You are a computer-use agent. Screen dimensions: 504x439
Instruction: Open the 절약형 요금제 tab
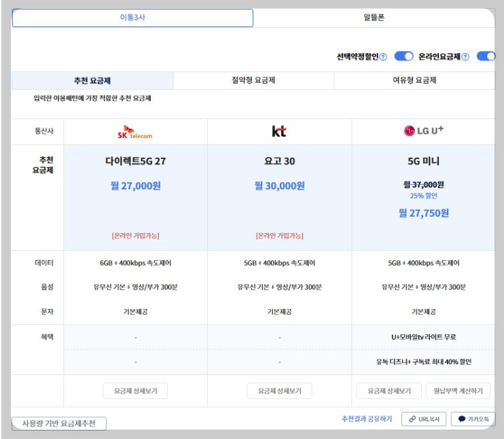click(253, 80)
